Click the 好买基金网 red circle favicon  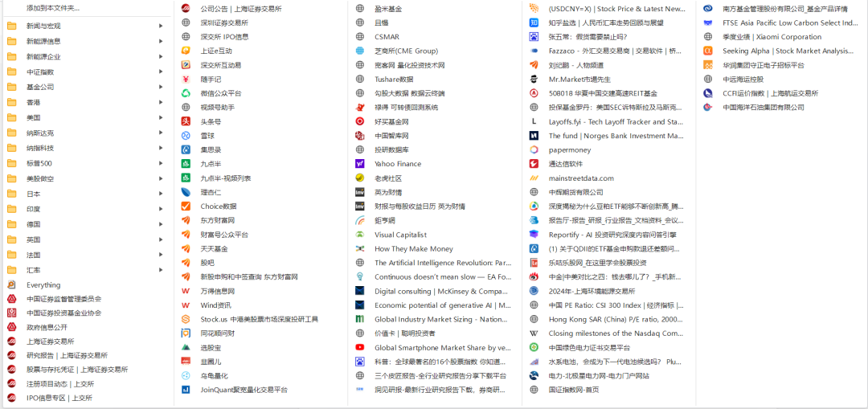[x=360, y=122]
